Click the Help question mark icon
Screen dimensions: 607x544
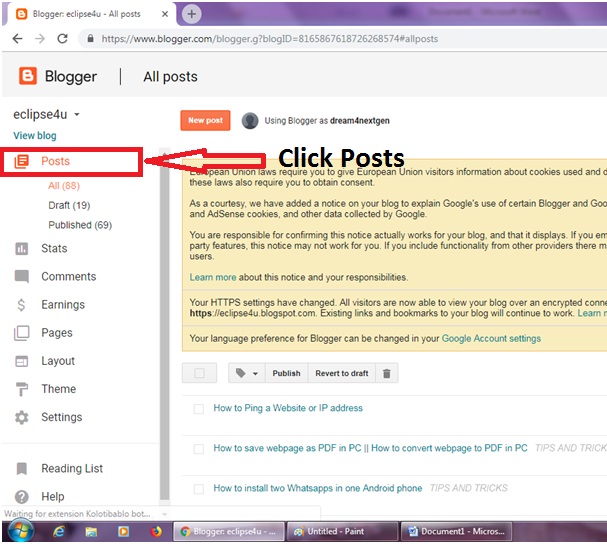tap(22, 496)
